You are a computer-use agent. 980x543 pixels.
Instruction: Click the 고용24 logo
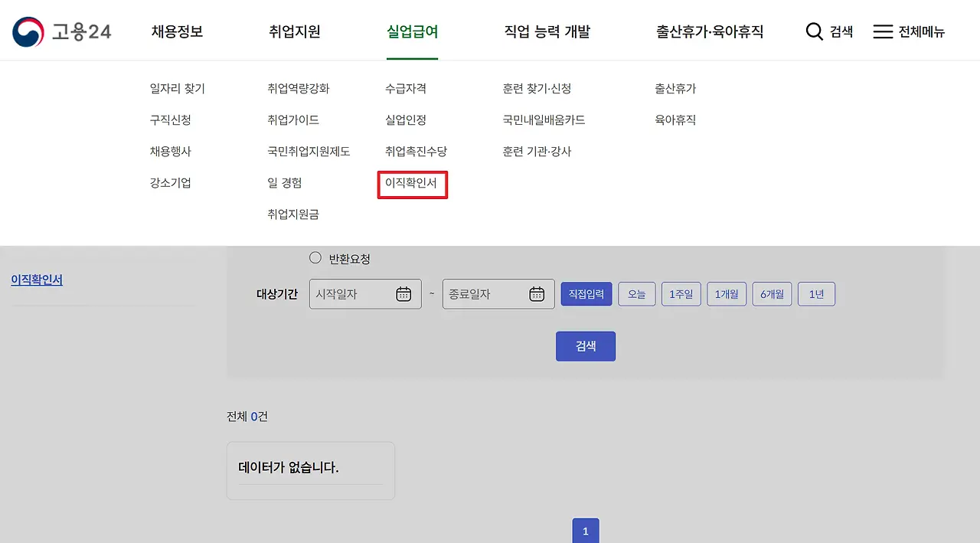pyautogui.click(x=62, y=31)
